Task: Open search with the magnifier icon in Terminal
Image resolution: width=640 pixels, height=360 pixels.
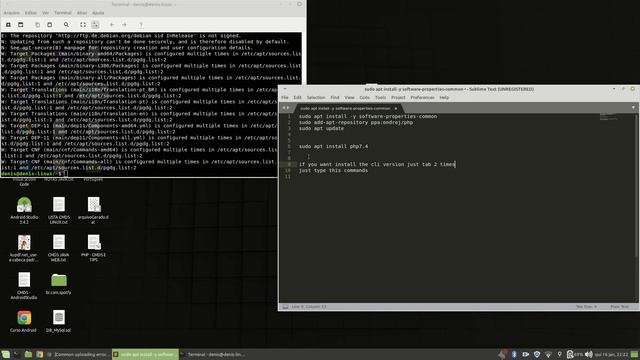Action: click(x=66, y=25)
